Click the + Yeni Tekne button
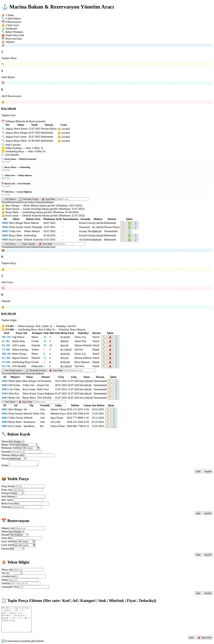 click(9, 402)
